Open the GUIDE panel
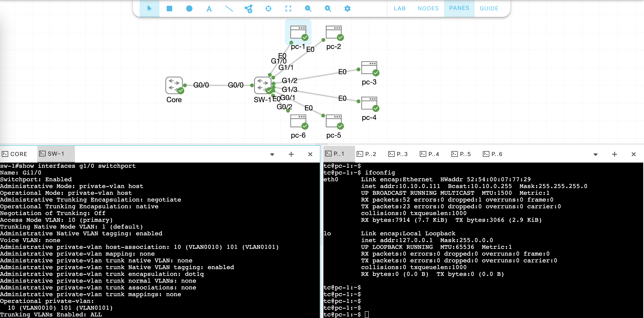Screen dimensions: 644x318 (x=489, y=9)
